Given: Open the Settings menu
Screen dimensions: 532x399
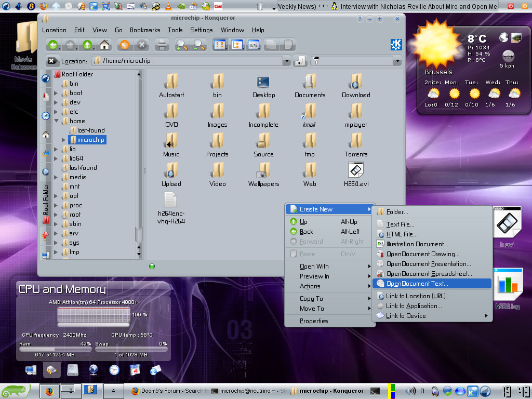Looking at the screenshot, I should [201, 30].
